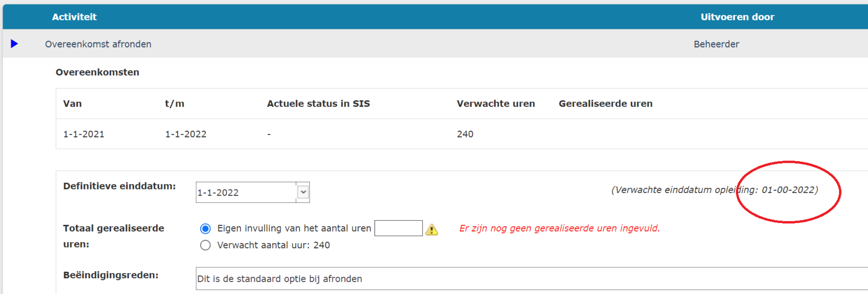Click the 1-1-2021 start date cell

[84, 134]
